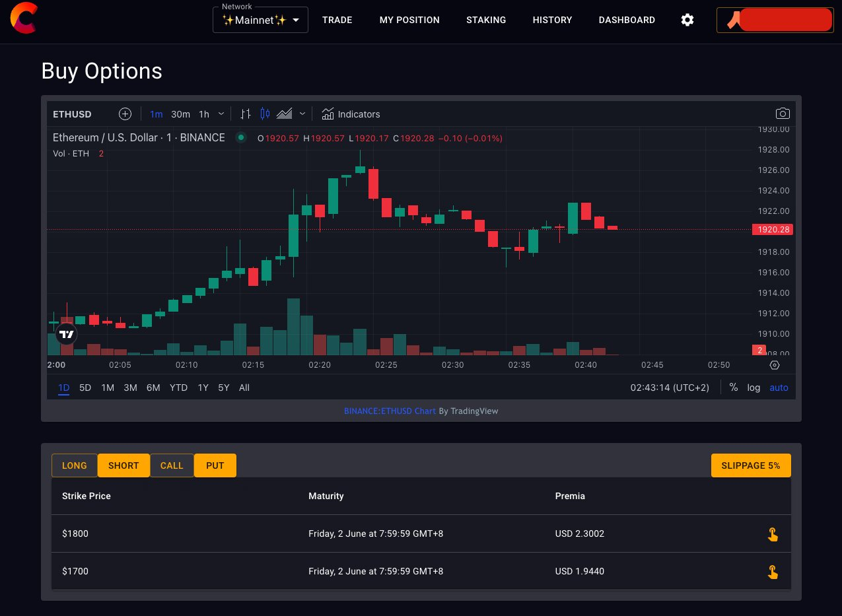This screenshot has width=842, height=616.
Task: Expand the time interval dropdown chevron
Action: tap(221, 114)
